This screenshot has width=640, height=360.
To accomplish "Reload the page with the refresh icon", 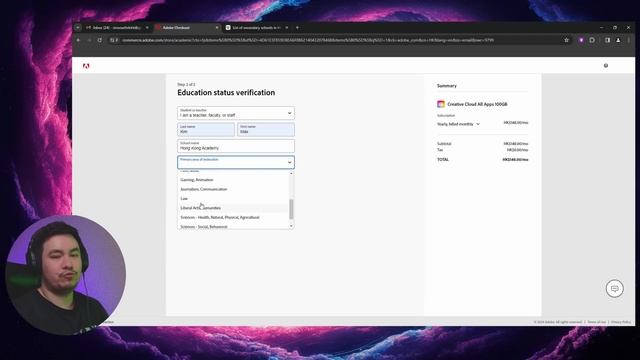I will (x=100, y=40).
